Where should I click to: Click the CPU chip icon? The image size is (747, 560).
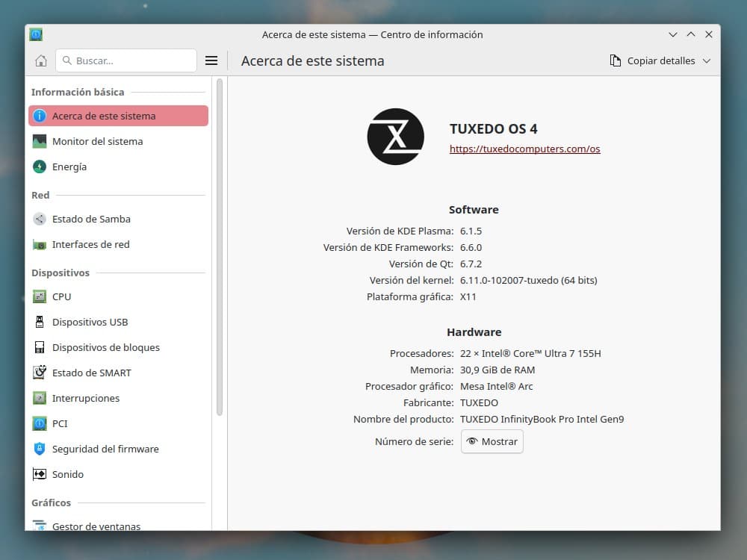[40, 296]
